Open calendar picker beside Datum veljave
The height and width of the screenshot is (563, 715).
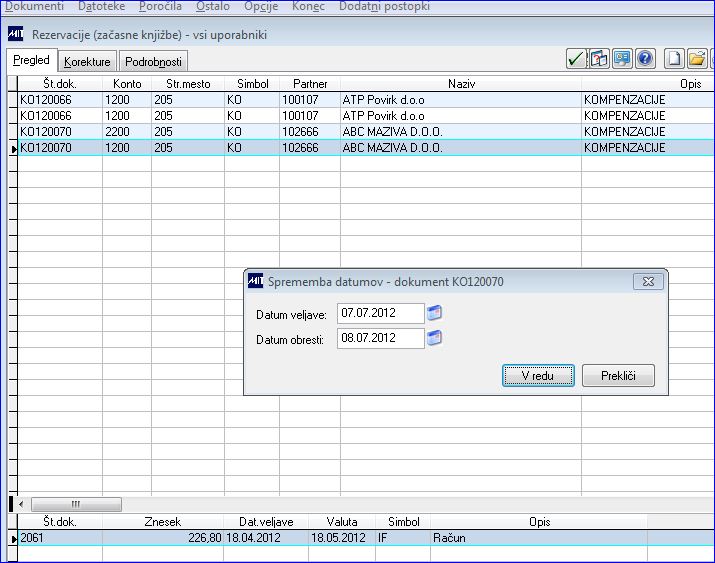(x=435, y=313)
